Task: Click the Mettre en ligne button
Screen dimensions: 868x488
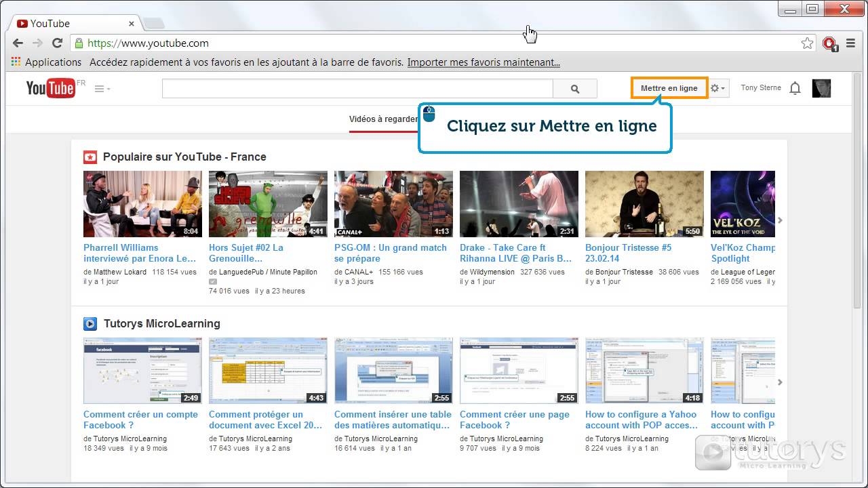Action: (x=669, y=88)
